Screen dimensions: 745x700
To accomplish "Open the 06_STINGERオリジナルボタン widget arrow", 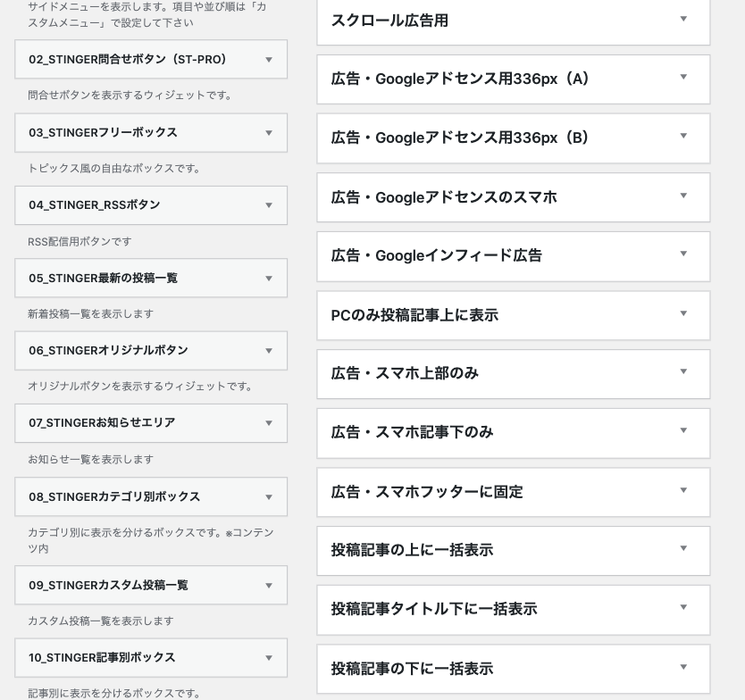I will (x=269, y=351).
